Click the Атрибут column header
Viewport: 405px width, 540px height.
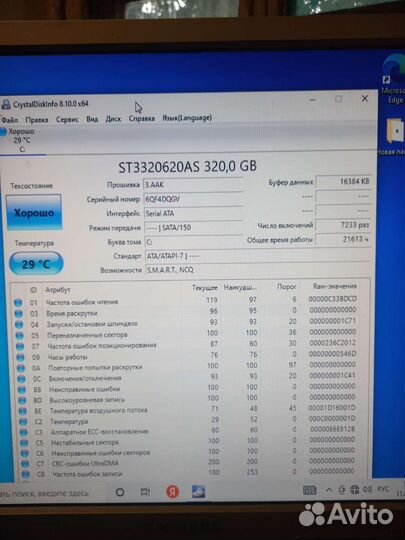click(58, 290)
